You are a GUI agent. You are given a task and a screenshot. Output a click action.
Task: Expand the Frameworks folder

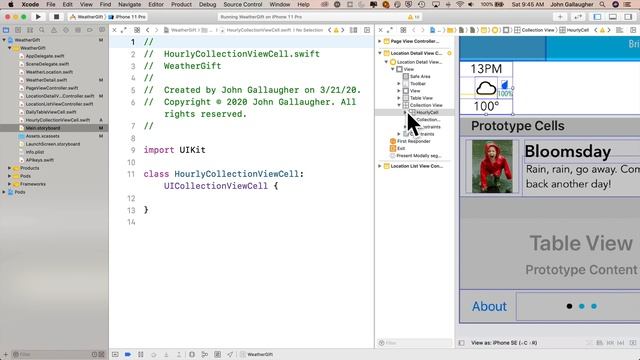pyautogui.click(x=9, y=184)
